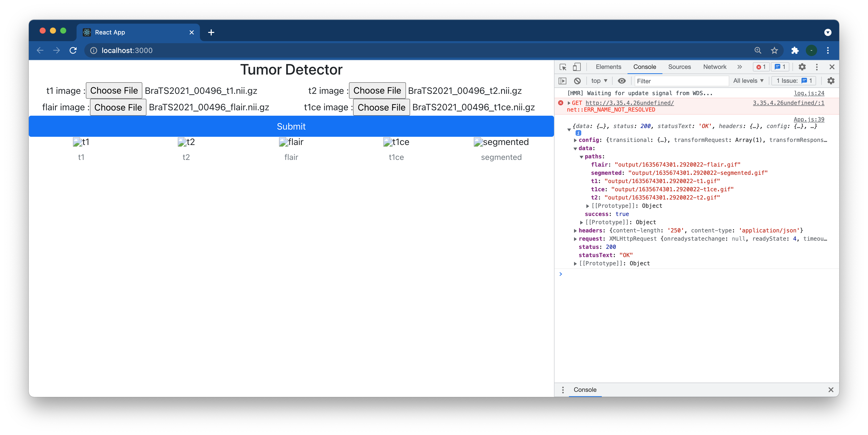Viewport: 868px width, 435px height.
Task: Bookmark page with the star icon
Action: click(774, 51)
